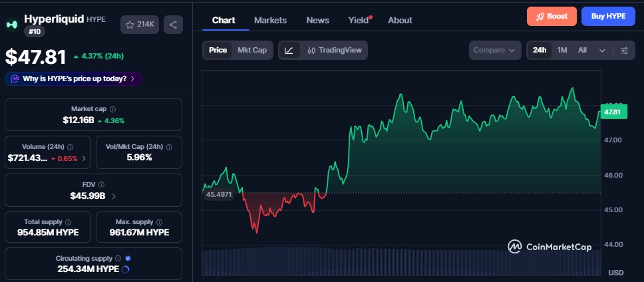The width and height of the screenshot is (644, 282).
Task: Click the volume bars strip below chart
Action: (401, 261)
